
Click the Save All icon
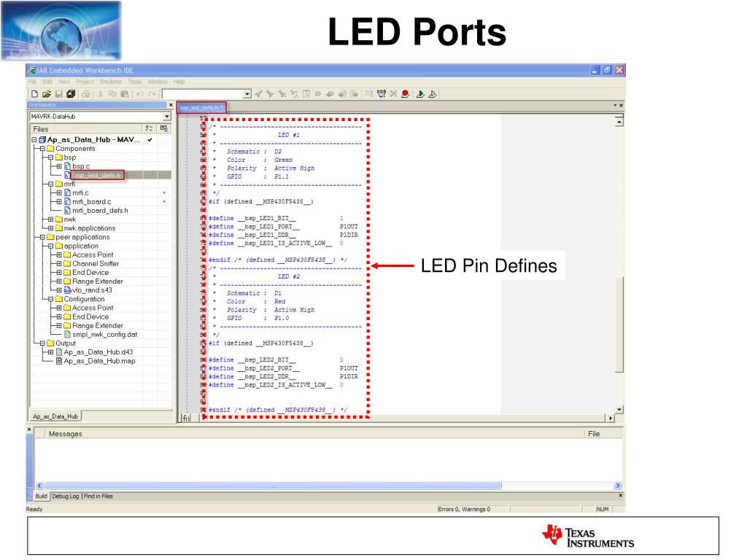click(x=71, y=94)
